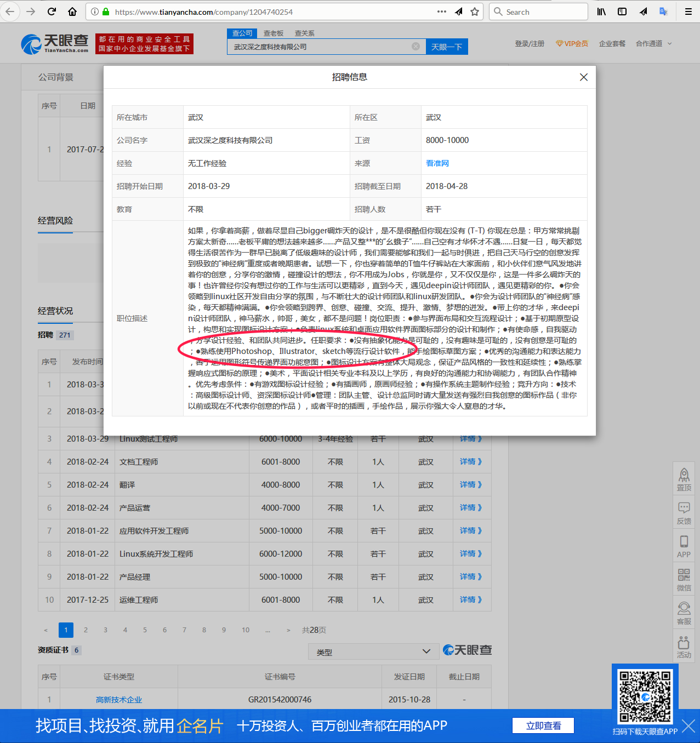Click the 武汉深之度科技有限公司 company name cell
The width and height of the screenshot is (700, 743).
pyautogui.click(x=230, y=140)
